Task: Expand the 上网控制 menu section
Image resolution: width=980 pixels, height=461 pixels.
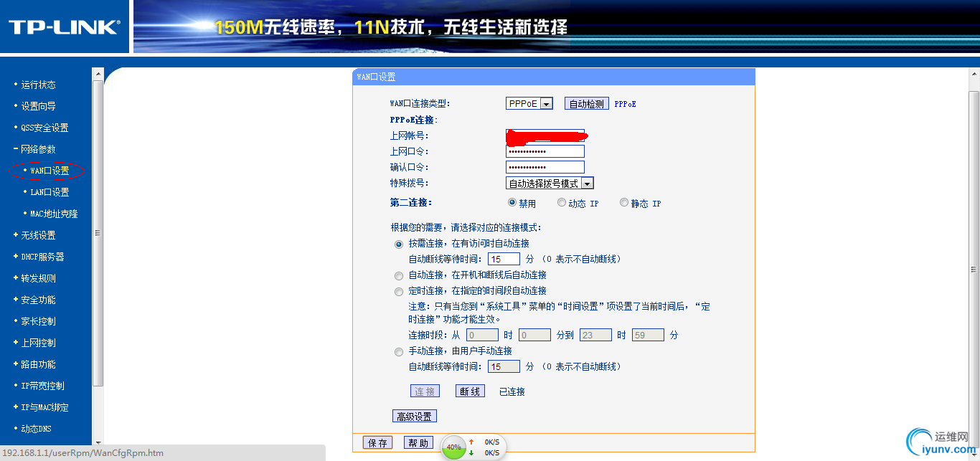Action: [37, 343]
